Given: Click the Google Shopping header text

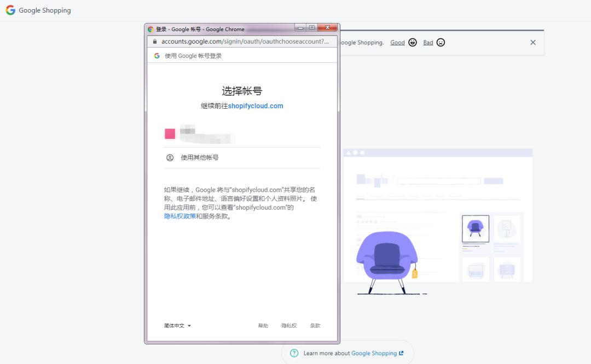Looking at the screenshot, I should (x=45, y=10).
